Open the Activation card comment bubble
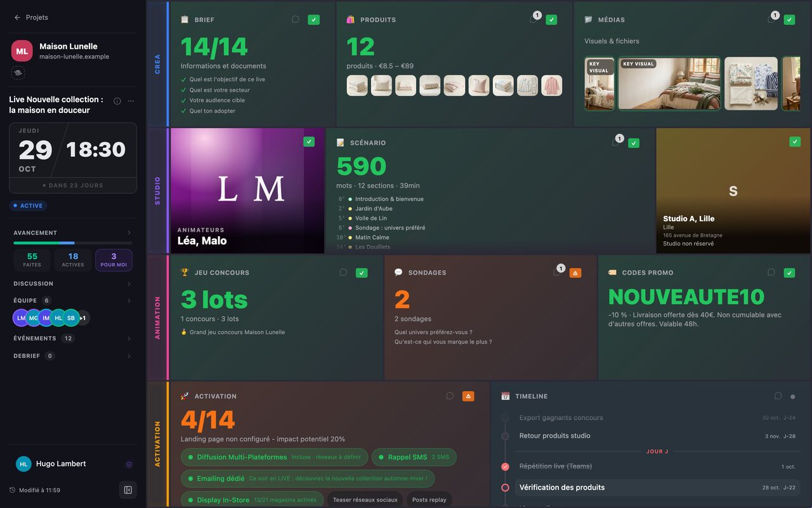Screen dimensions: 812x508 450,396
